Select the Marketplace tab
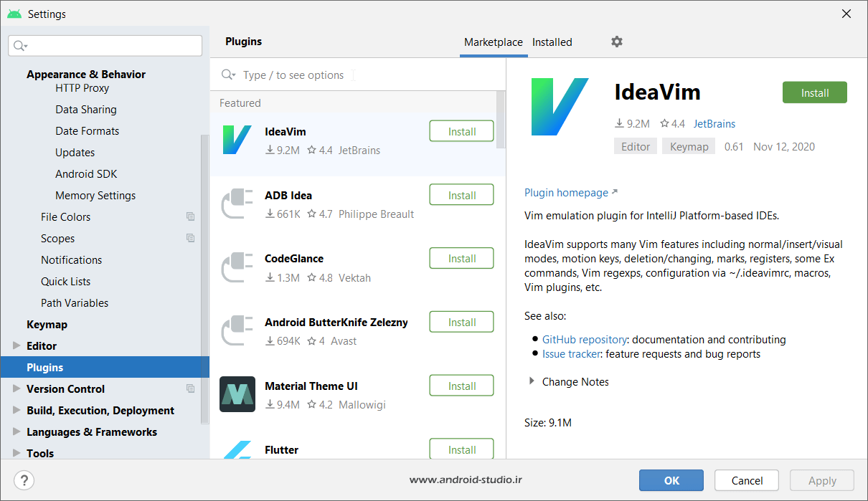868x501 pixels. [x=493, y=42]
